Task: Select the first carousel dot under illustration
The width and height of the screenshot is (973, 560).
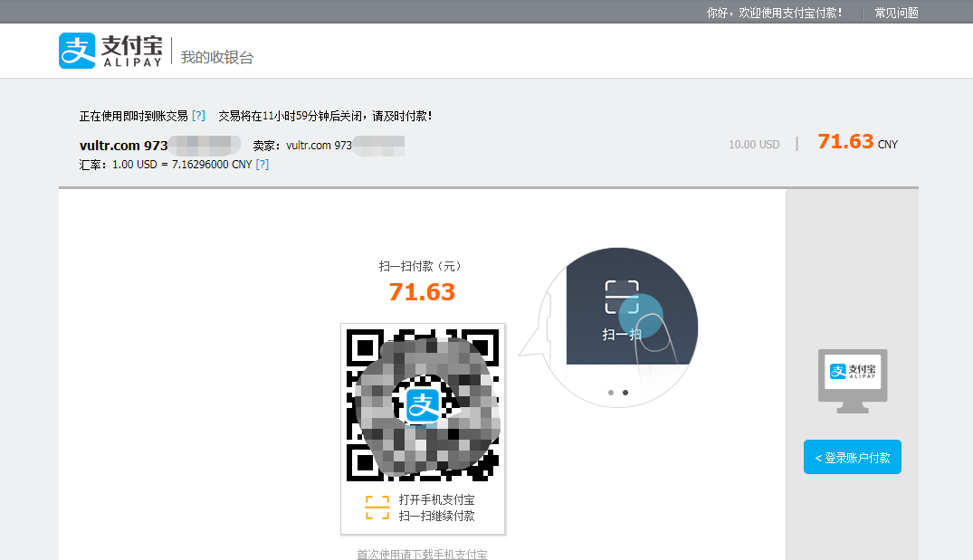Action: tap(611, 393)
